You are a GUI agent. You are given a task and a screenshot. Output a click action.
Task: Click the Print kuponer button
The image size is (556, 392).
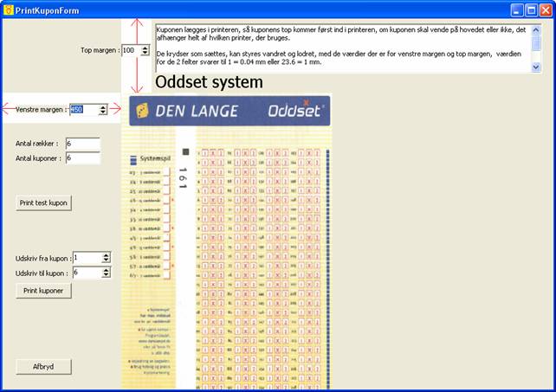(43, 291)
